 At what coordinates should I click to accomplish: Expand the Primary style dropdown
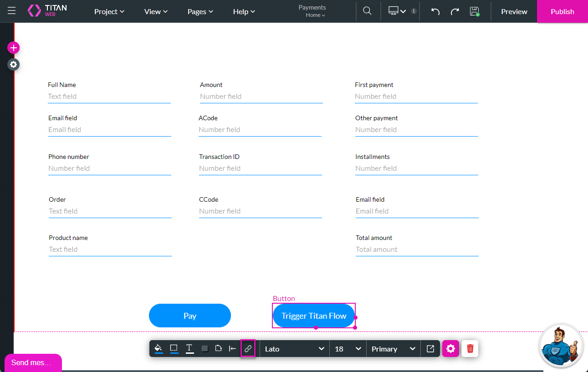[393, 349]
